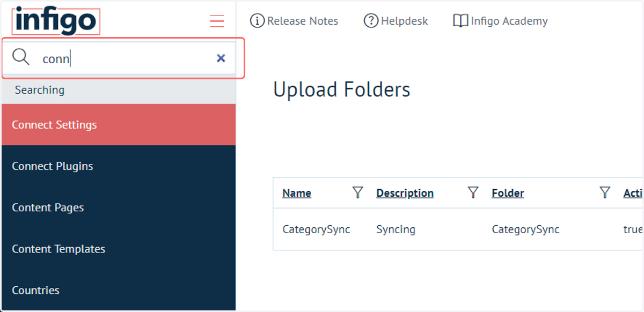This screenshot has width=644, height=312.
Task: Click the CategorySync name cell
Action: [x=316, y=229]
